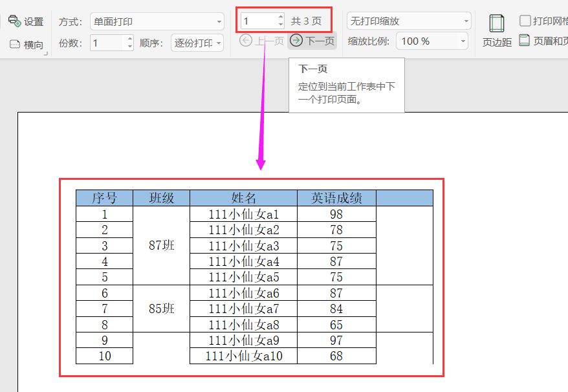Image resolution: width=568 pixels, height=392 pixels.
Task: Click the 111小仙女a6 name cell
Action: coord(243,293)
